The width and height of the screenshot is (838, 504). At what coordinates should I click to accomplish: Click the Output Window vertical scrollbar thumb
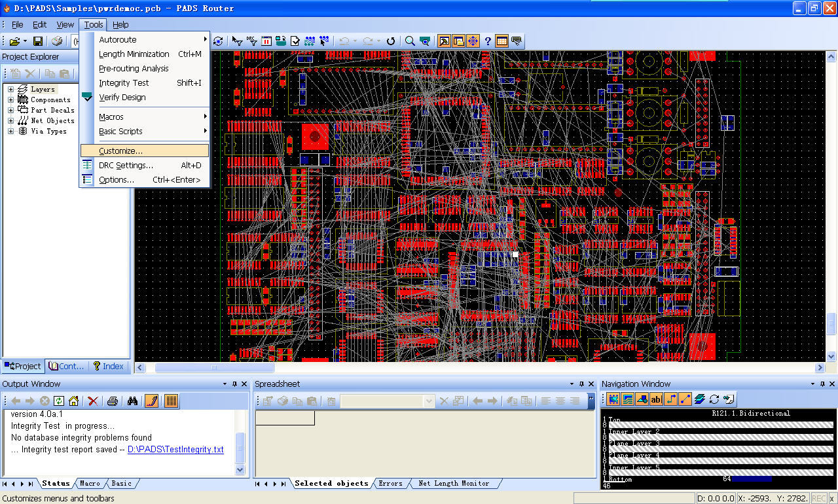240,447
